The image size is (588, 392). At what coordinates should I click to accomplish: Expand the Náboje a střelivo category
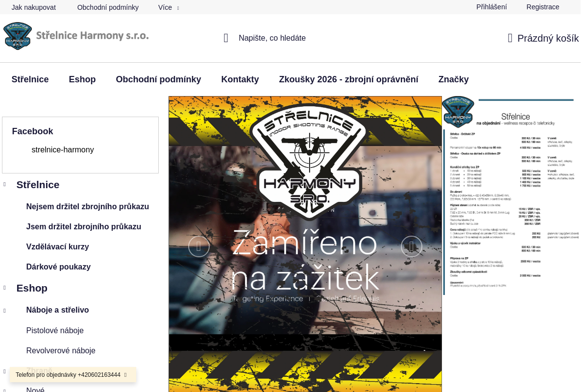(5, 310)
